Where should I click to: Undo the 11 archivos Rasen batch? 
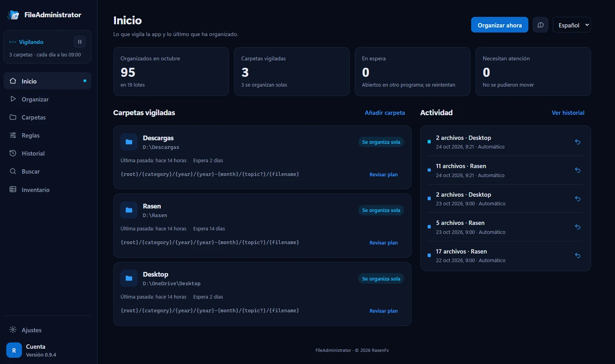[x=577, y=170]
